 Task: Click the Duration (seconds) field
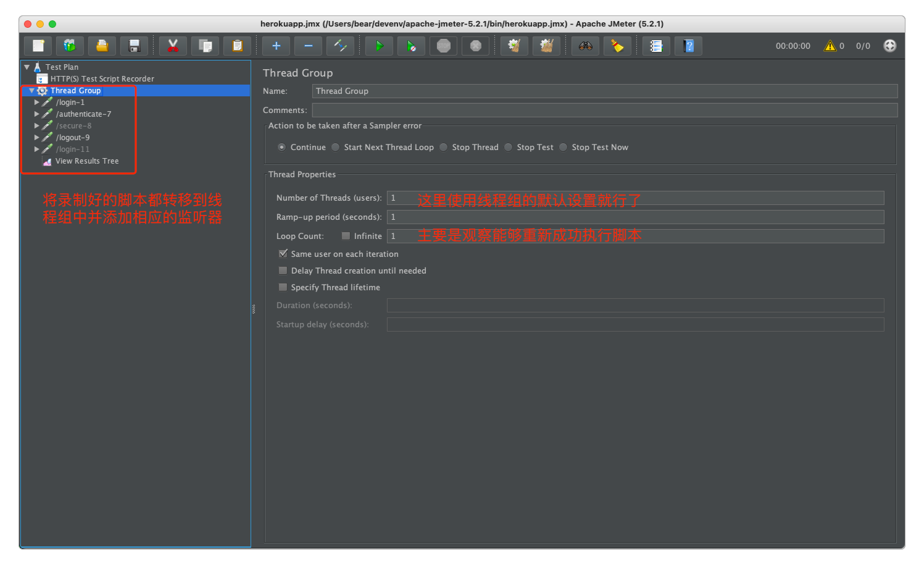(635, 305)
